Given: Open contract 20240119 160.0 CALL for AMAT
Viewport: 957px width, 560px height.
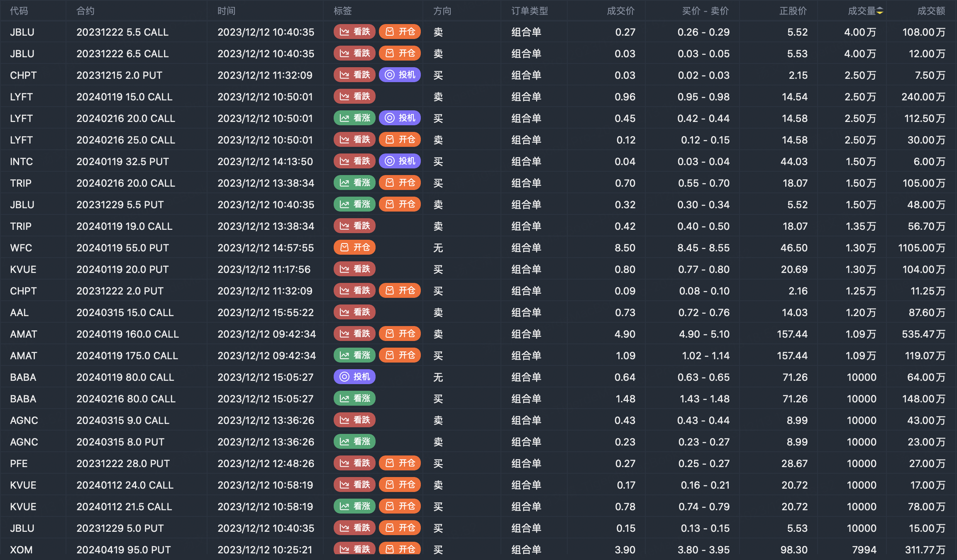Looking at the screenshot, I should click(x=127, y=334).
